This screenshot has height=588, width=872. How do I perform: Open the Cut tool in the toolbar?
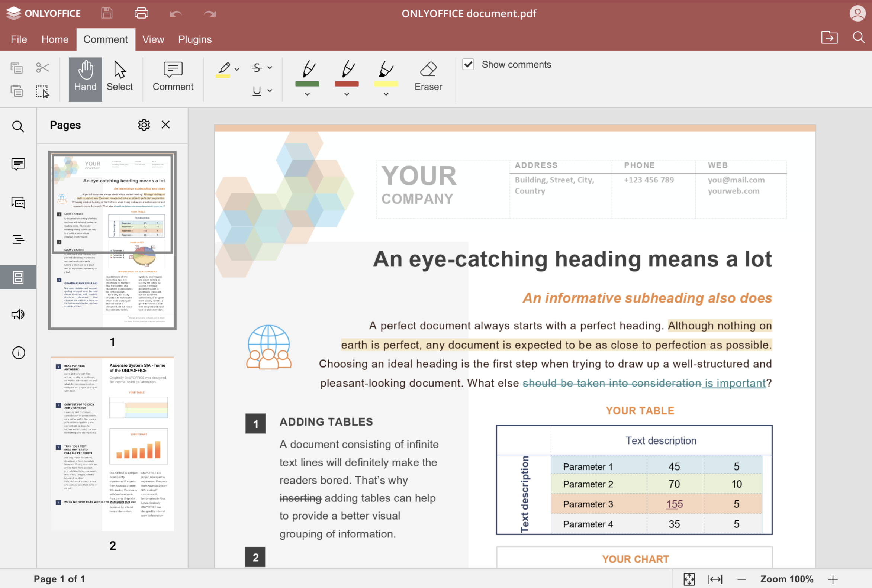[42, 67]
